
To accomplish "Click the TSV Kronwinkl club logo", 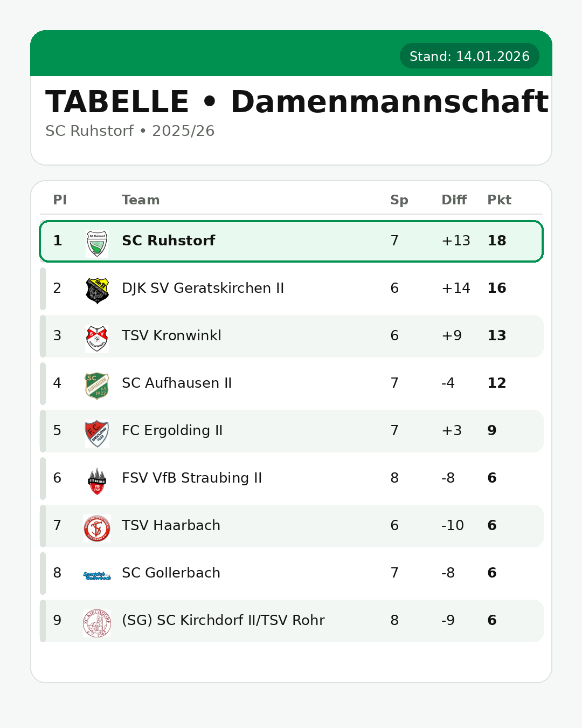I will pyautogui.click(x=97, y=338).
